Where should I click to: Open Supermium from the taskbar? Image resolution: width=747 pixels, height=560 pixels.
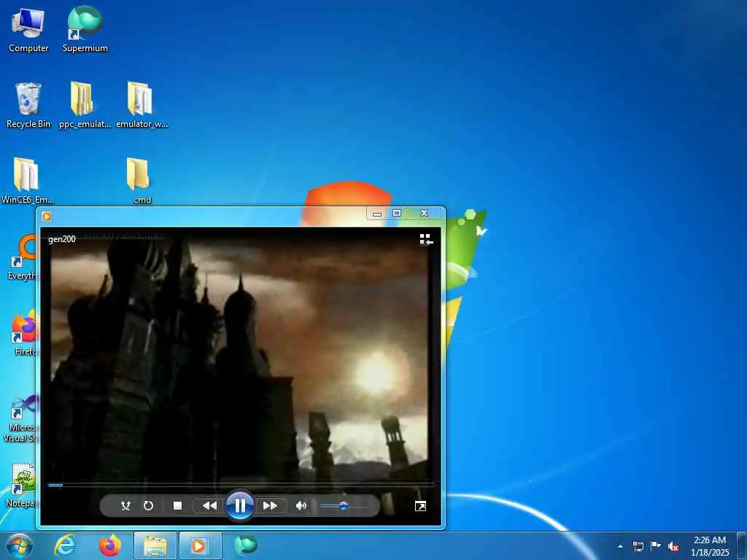[x=245, y=545]
